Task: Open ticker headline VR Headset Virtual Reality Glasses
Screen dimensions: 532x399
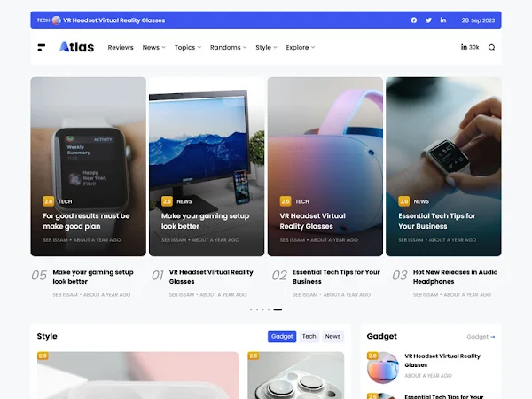Action: pos(114,20)
